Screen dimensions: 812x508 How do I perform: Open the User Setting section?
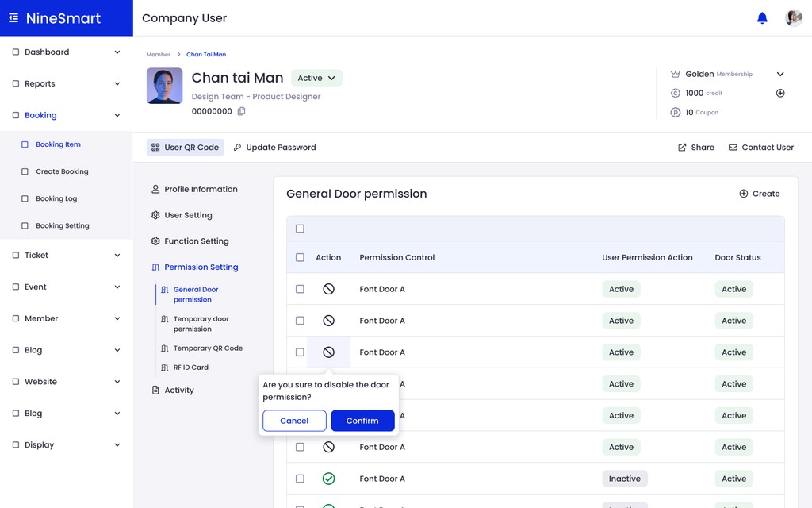tap(182, 215)
